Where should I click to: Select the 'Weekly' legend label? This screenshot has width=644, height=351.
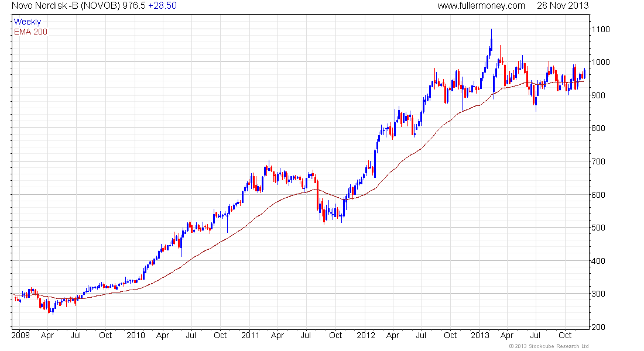pyautogui.click(x=28, y=22)
